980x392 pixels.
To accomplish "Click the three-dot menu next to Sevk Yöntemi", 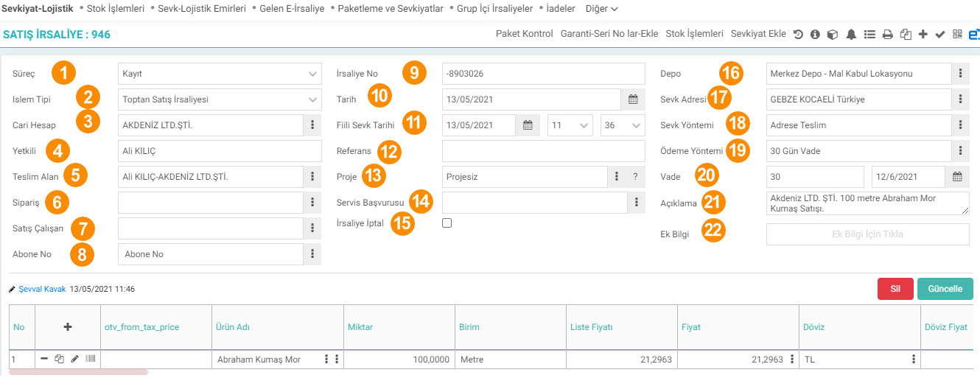I will 960,125.
